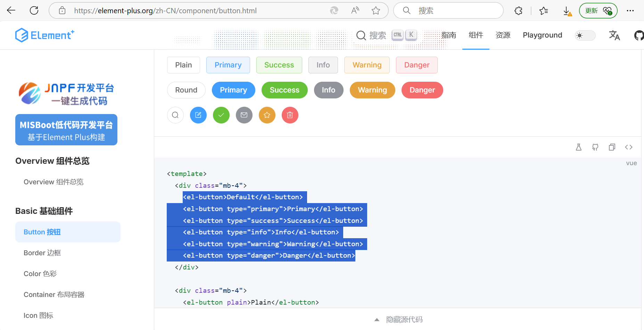Go to Playground from the top navigation

click(x=542, y=35)
